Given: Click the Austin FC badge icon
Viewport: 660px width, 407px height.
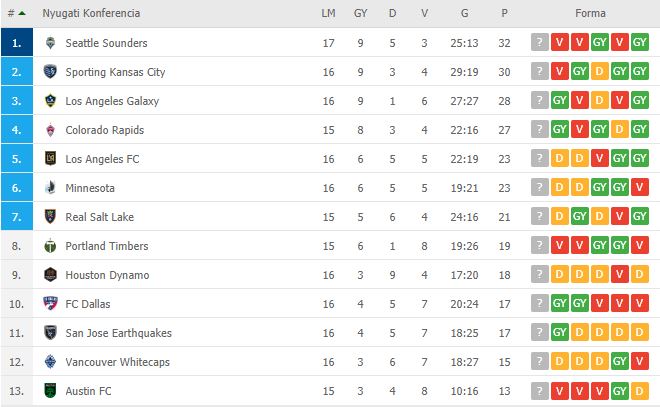Looking at the screenshot, I should [x=50, y=391].
